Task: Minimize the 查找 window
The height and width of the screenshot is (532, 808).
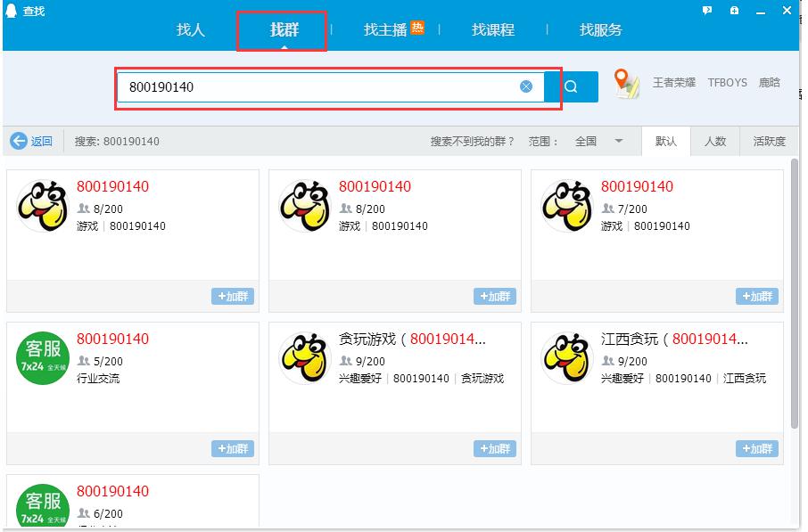Action: pyautogui.click(x=761, y=11)
